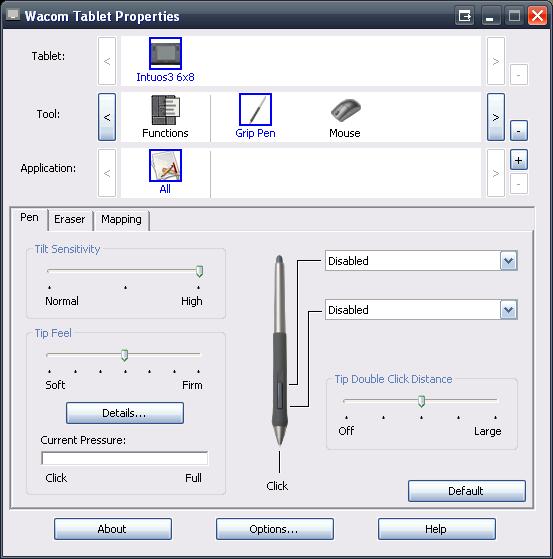Open the Options dialog
This screenshot has height=559, width=553.
pyautogui.click(x=275, y=529)
